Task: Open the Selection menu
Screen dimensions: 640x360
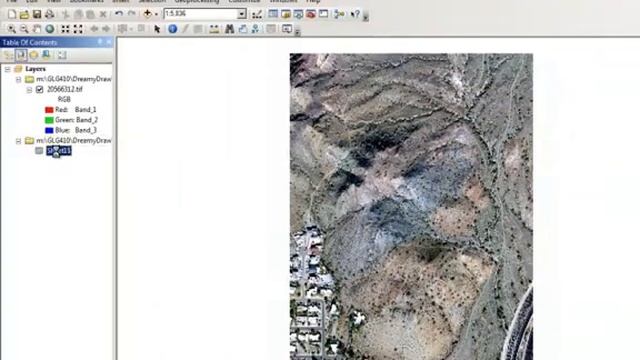Action: [x=152, y=1]
